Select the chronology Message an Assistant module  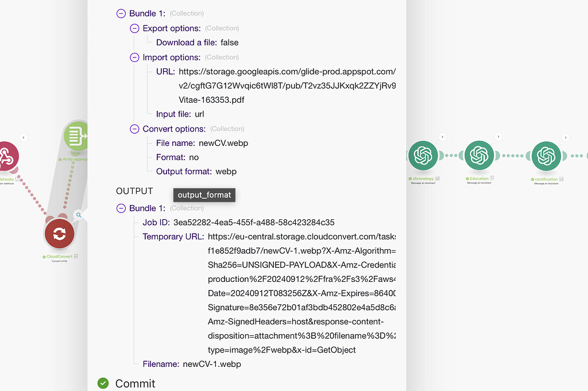(x=423, y=156)
